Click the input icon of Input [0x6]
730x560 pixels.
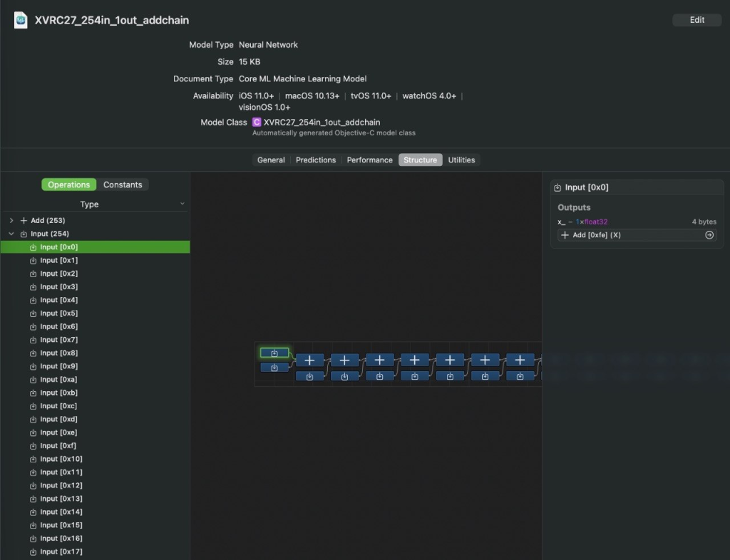[x=33, y=327]
